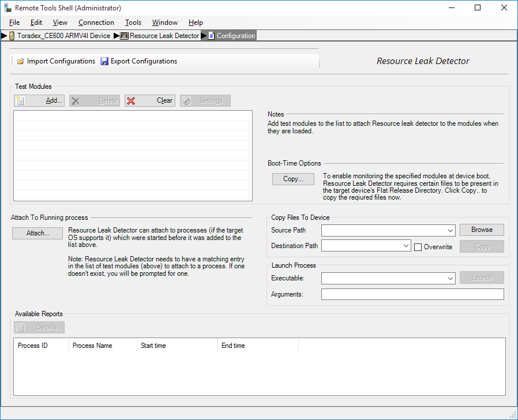This screenshot has height=420, width=518.
Task: Click the Details... reports button
Action: (x=39, y=327)
